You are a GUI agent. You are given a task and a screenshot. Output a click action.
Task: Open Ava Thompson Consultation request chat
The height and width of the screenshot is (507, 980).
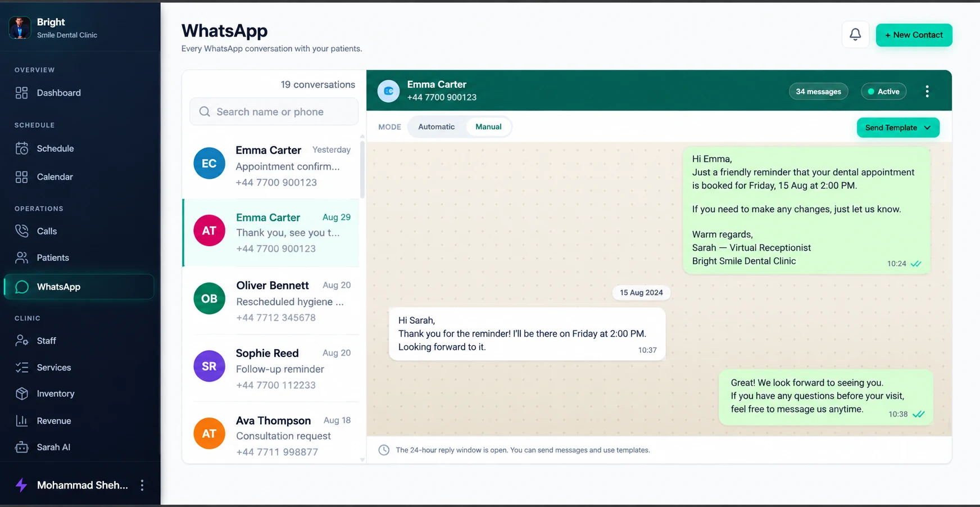[271, 433]
